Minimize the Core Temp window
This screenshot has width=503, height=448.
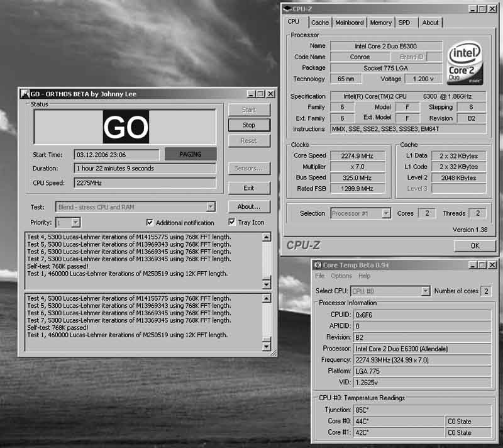(473, 265)
